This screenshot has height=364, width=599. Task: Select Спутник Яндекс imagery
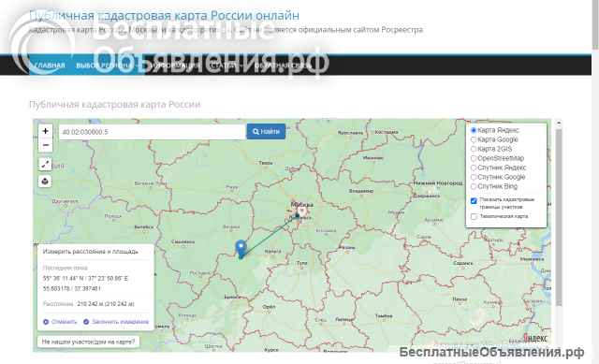(474, 167)
